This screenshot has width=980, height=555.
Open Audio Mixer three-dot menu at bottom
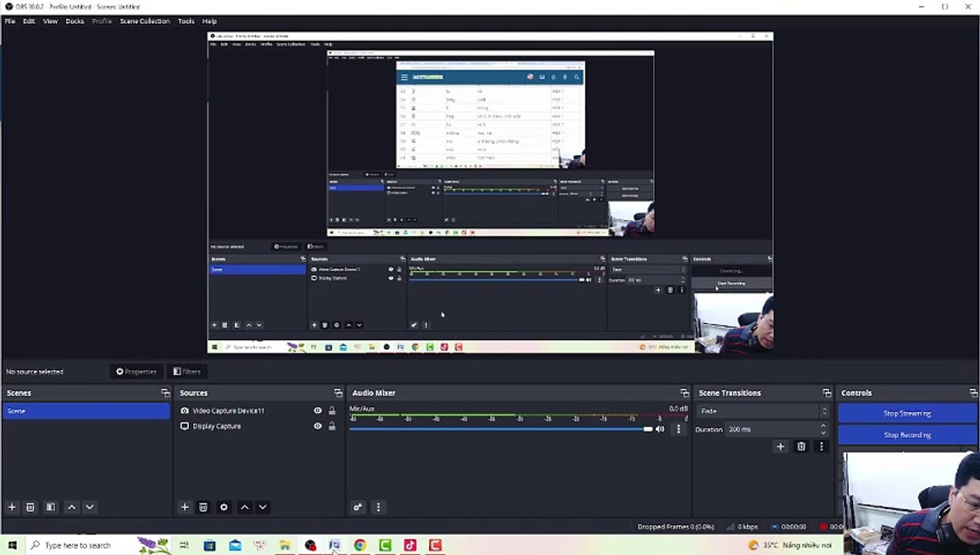(x=378, y=506)
